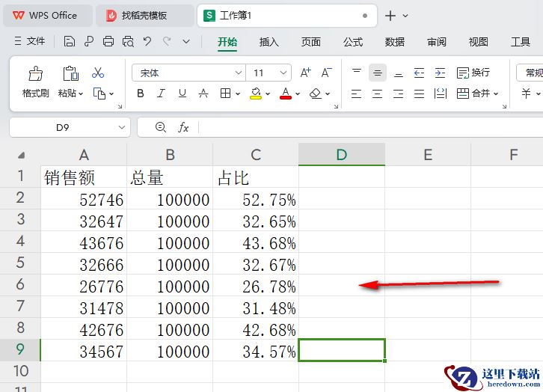Screen dimensions: 543x392
Task: Open Clear options dropdown arrow
Action: tap(328, 94)
